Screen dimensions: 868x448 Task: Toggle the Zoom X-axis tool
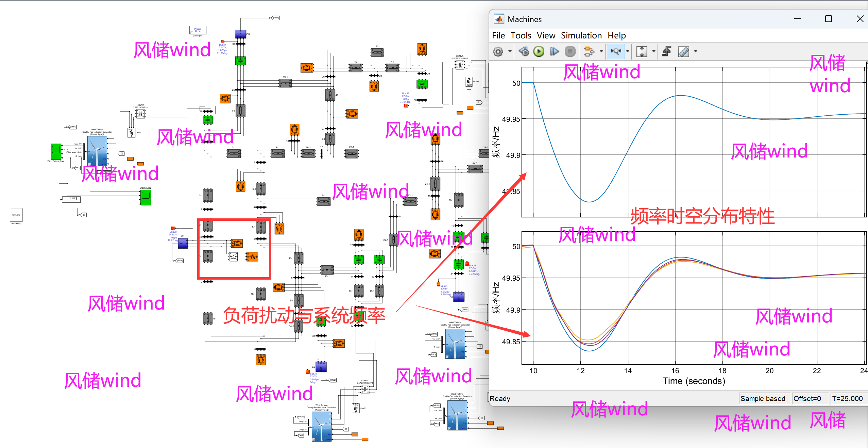pyautogui.click(x=616, y=52)
